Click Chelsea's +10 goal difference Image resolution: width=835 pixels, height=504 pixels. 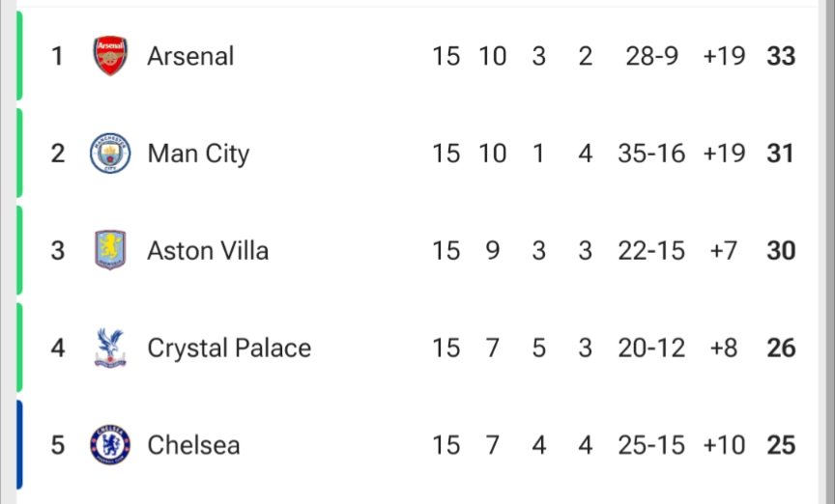(x=724, y=445)
